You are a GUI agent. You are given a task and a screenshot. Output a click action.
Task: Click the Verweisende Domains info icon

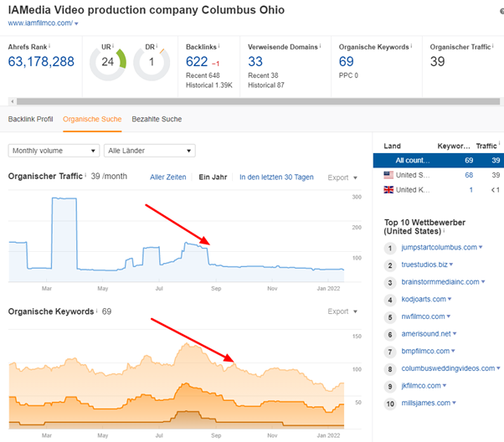[320, 46]
